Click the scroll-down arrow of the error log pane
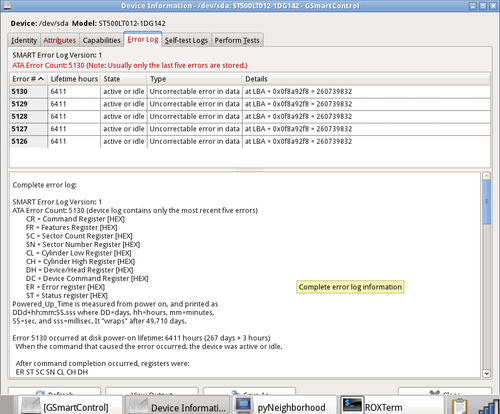Viewport: 500px width, 414px height. (486, 374)
